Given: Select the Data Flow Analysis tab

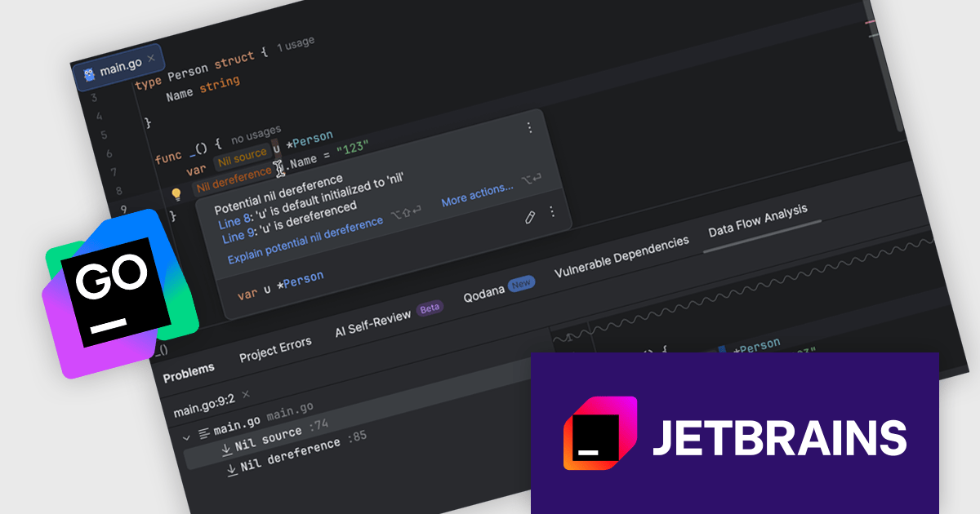Looking at the screenshot, I should point(758,220).
